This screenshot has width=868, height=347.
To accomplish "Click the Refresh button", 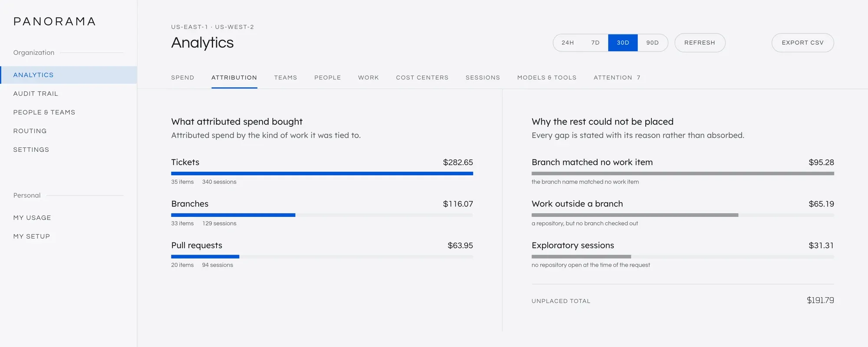I will tap(700, 43).
